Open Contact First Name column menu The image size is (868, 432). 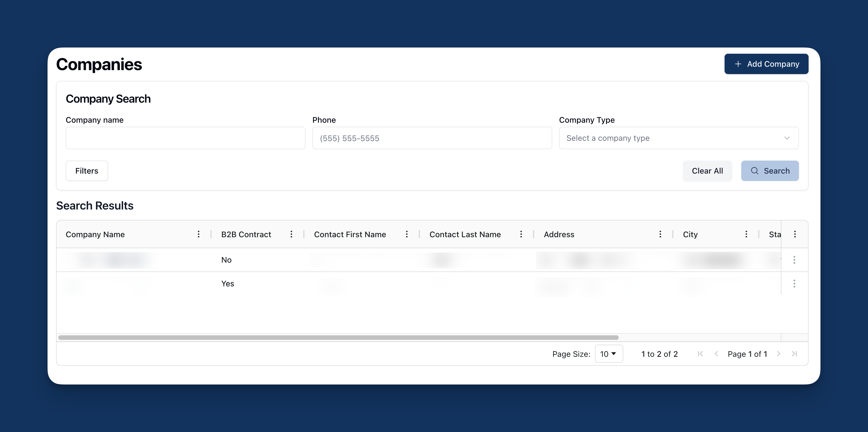pos(407,234)
